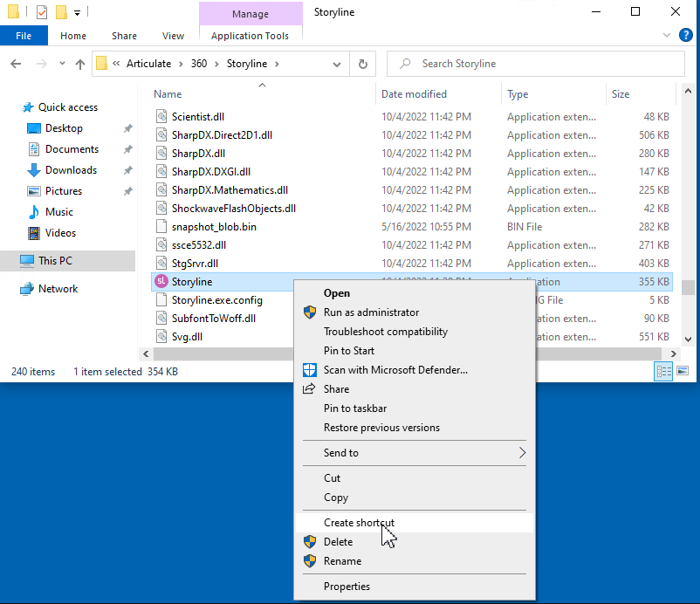Click the shield icon beside Rename
The image size is (700, 604).
[x=309, y=560]
